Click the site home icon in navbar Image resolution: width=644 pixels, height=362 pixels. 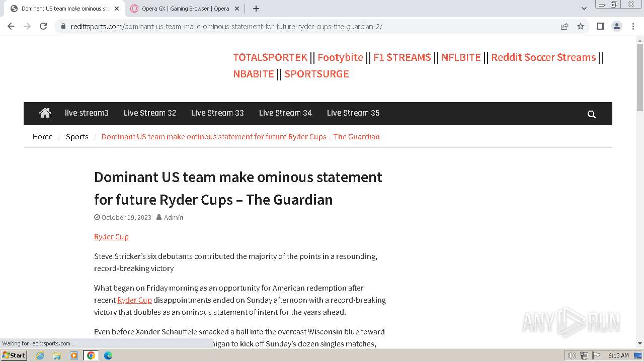(45, 113)
